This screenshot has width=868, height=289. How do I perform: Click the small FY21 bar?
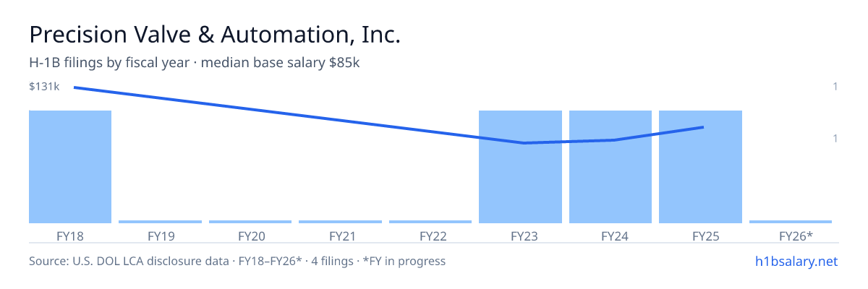[x=340, y=222]
